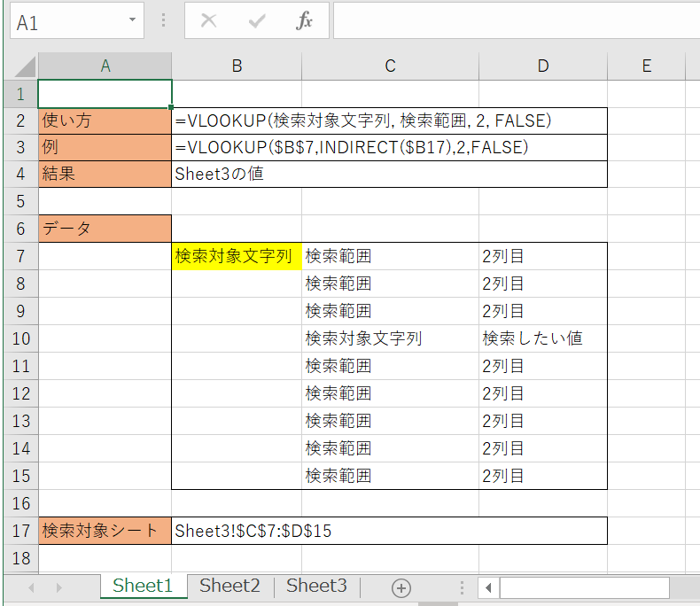Click the Insert Function fx icon
Image resolution: width=700 pixels, height=606 pixels.
[304, 21]
